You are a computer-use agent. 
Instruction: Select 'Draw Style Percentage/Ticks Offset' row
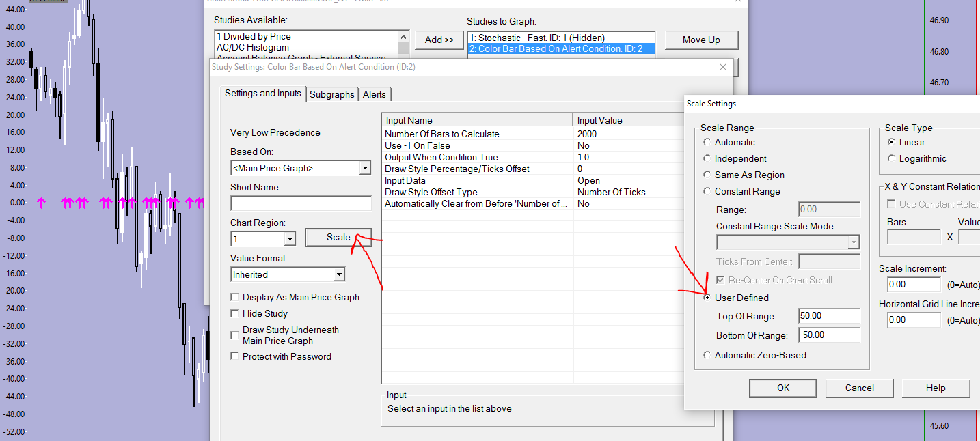pyautogui.click(x=533, y=169)
